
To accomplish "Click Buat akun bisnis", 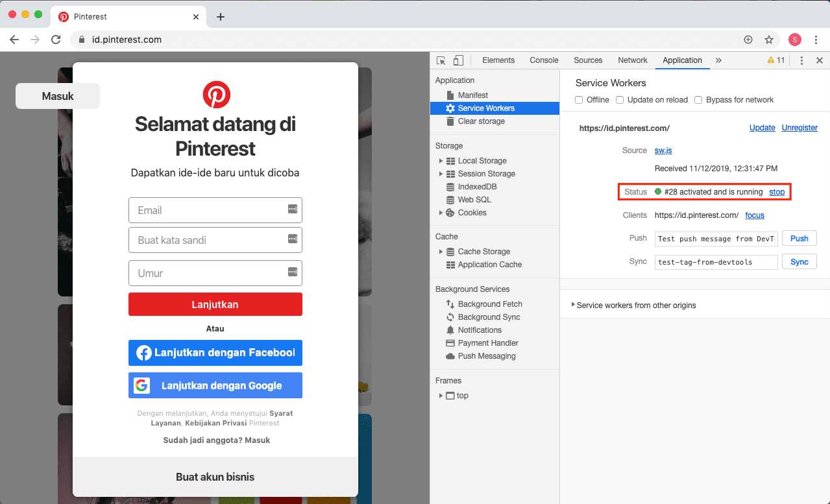I will pyautogui.click(x=215, y=477).
